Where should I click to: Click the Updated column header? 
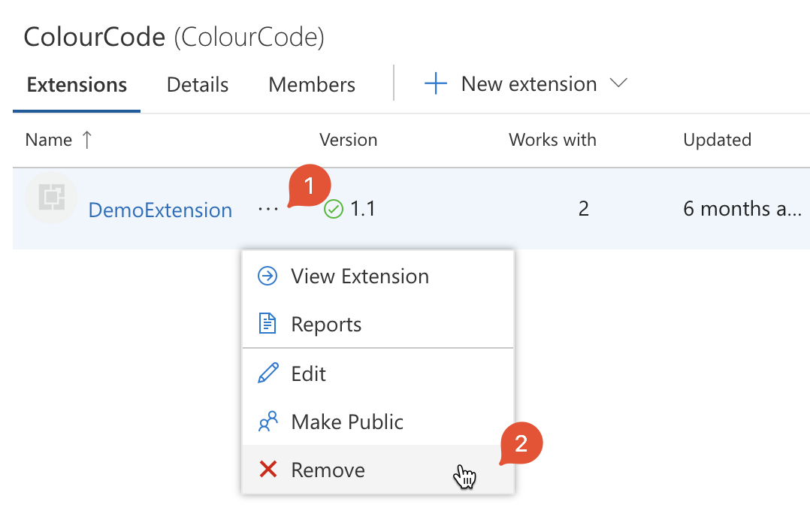tap(717, 140)
